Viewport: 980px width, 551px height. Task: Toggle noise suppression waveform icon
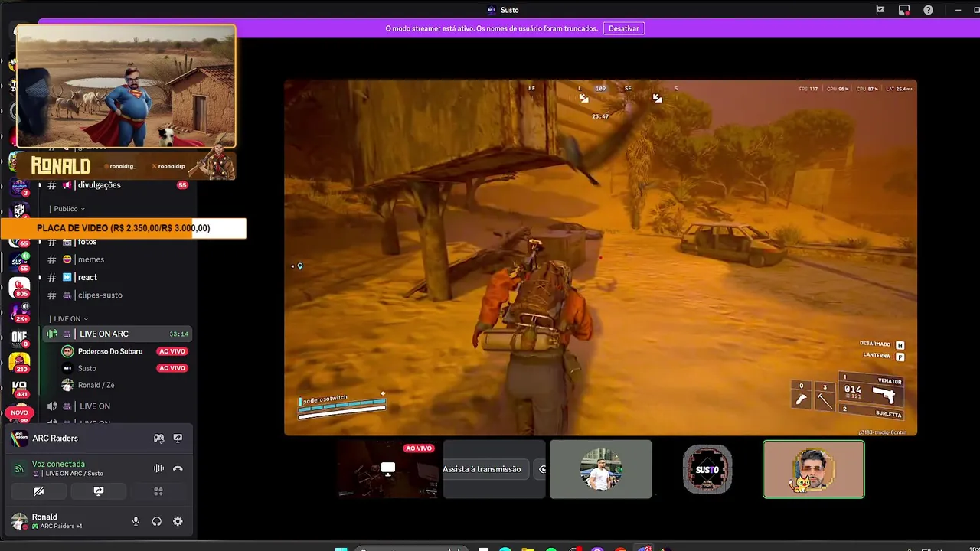point(158,468)
